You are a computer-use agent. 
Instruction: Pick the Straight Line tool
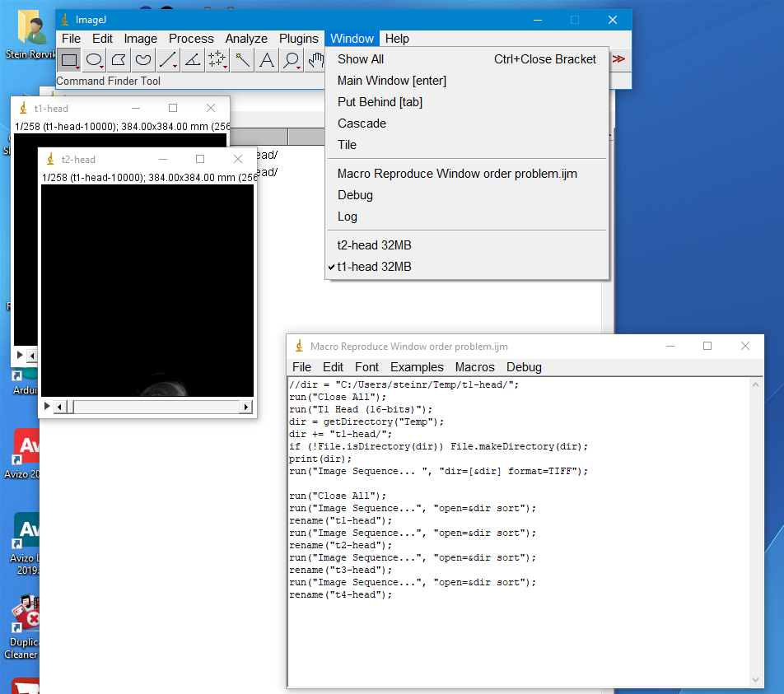click(168, 59)
